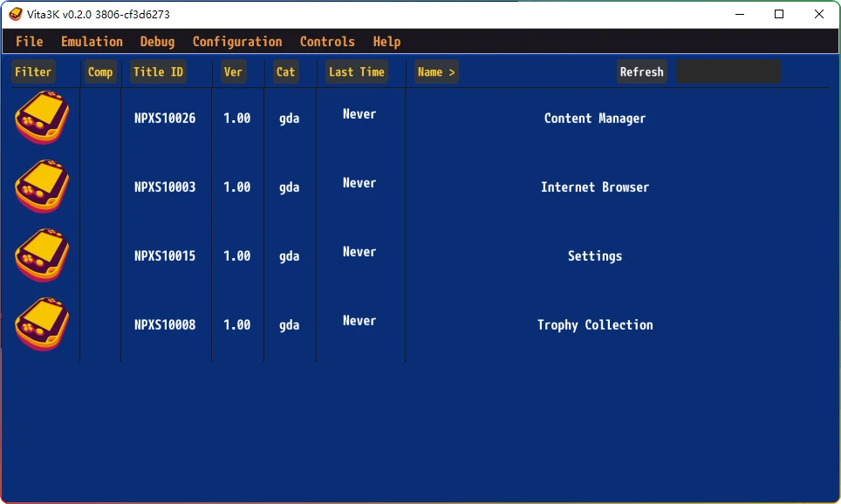Sort the list by Last Time
Image resolution: width=841 pixels, height=504 pixels.
point(357,72)
